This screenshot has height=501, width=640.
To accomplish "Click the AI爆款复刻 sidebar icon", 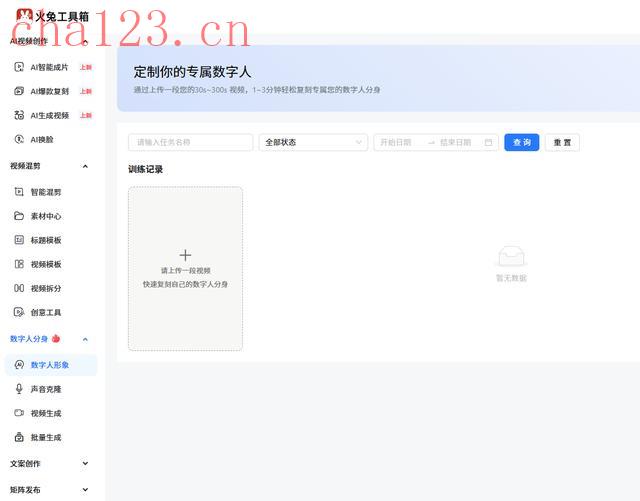I will point(19,91).
